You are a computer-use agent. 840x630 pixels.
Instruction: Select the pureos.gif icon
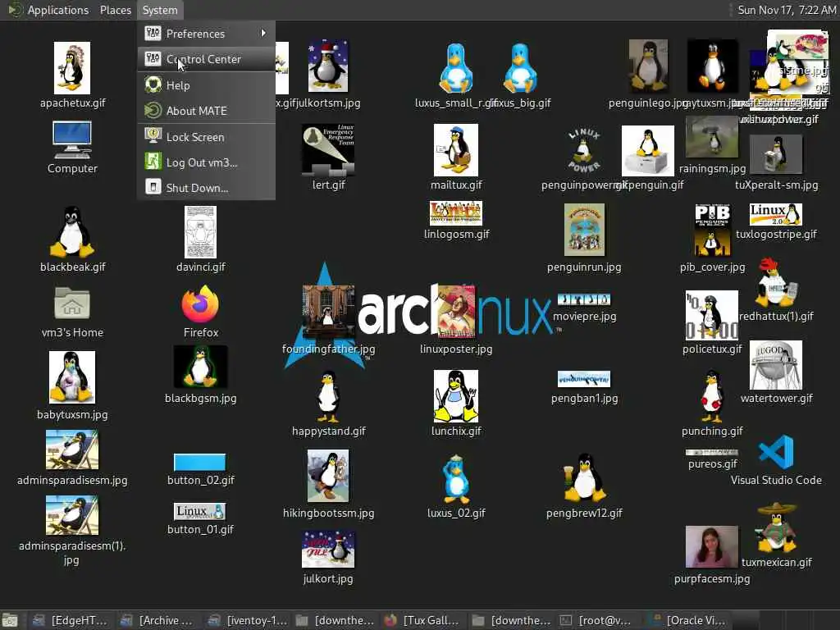(712, 453)
